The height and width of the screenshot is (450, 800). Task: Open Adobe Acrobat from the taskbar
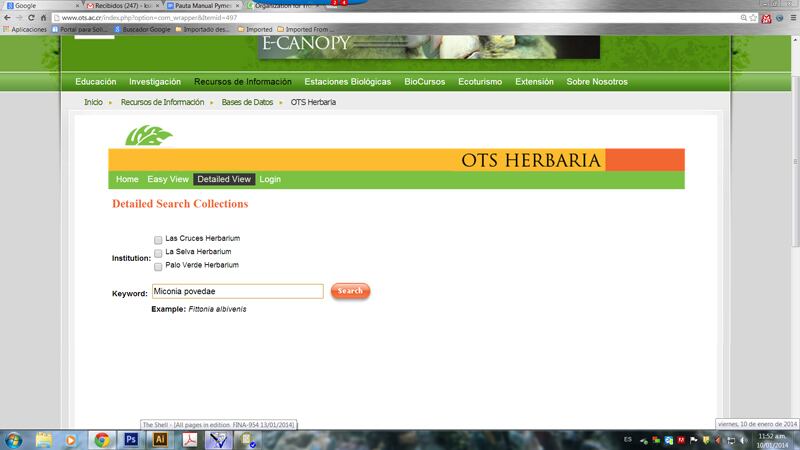(188, 439)
